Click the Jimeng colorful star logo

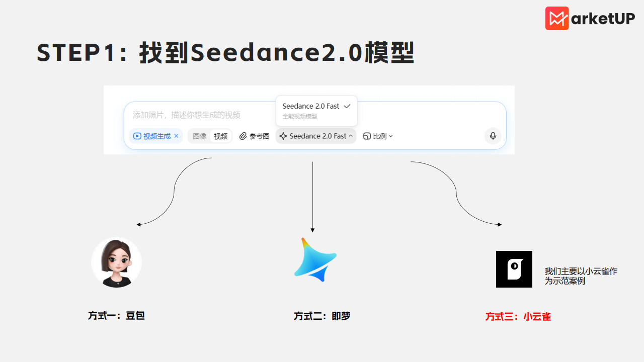pyautogui.click(x=315, y=260)
